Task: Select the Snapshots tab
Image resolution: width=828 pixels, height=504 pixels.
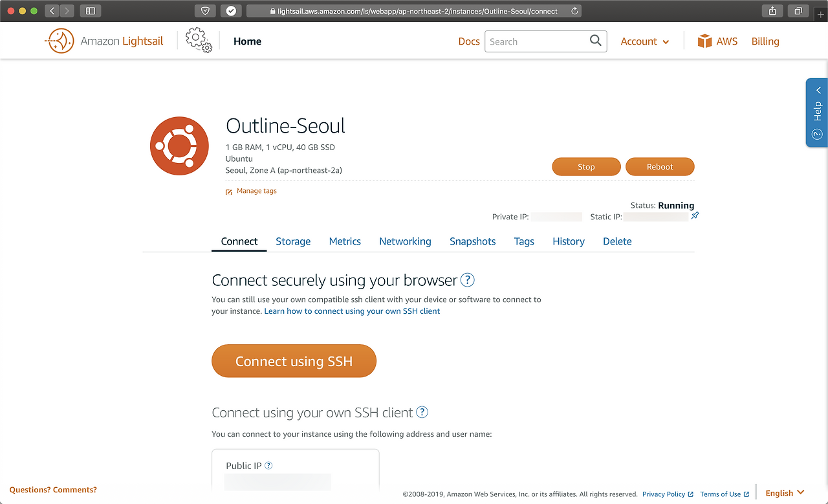Action: pos(473,241)
